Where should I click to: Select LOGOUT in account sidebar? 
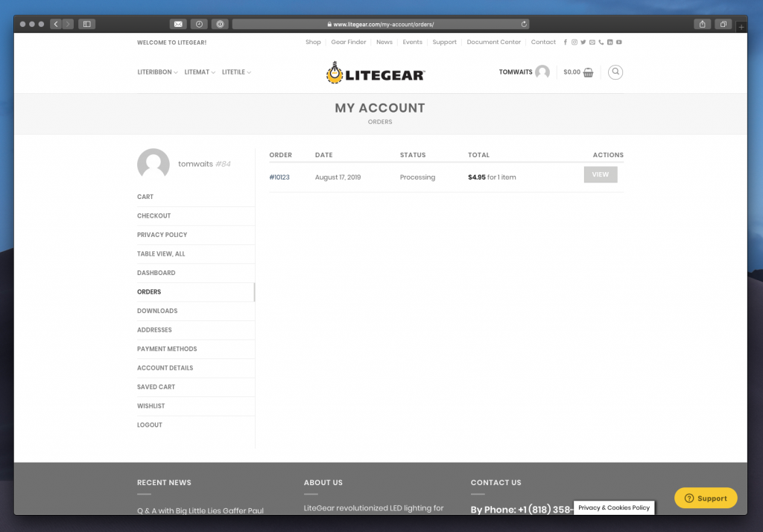coord(195,425)
